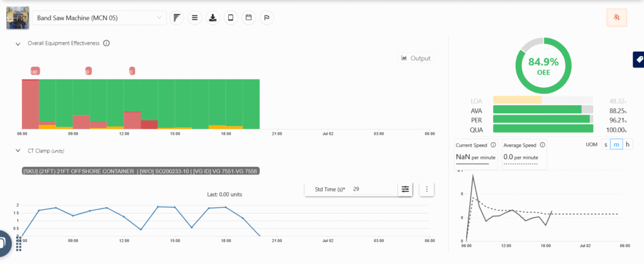644x264 pixels.
Task: Select minutes 'm' unit of measure
Action: 616,145
